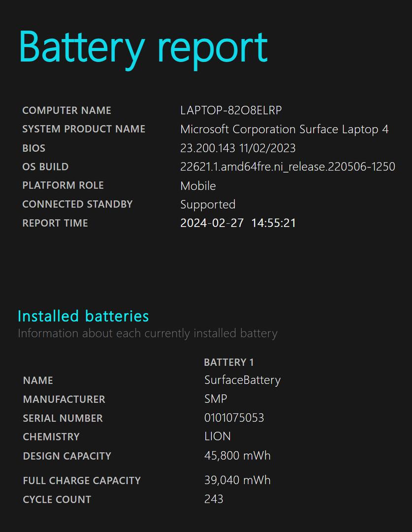Click the PLATFORM ROLE value Mobile
The height and width of the screenshot is (532, 412).
pos(198,186)
